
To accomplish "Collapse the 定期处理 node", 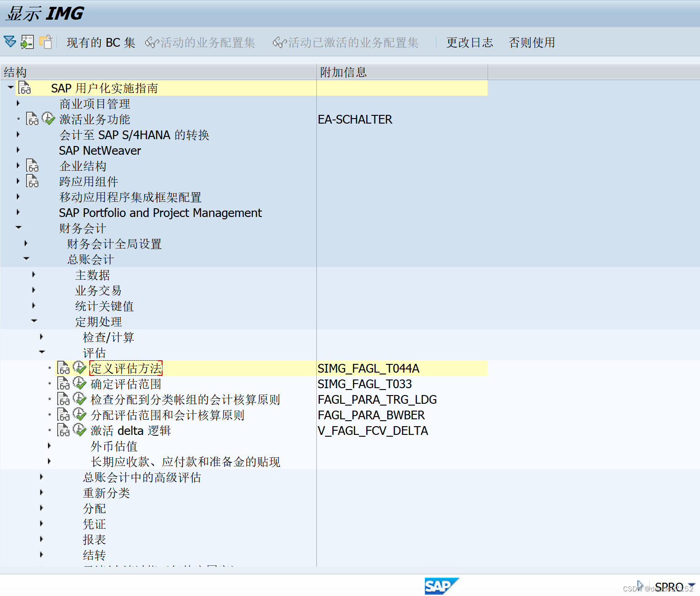I will coord(34,320).
